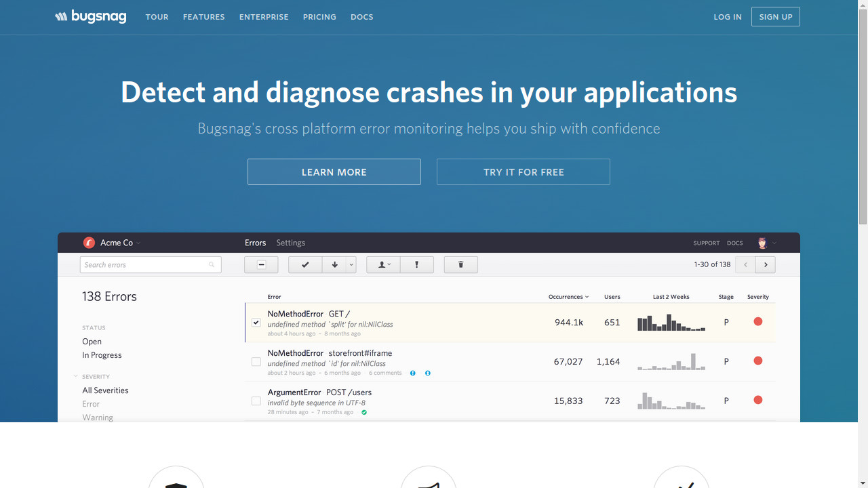868x488 pixels.
Task: Open the dropdown beside the down-arrow button
Action: (351, 265)
